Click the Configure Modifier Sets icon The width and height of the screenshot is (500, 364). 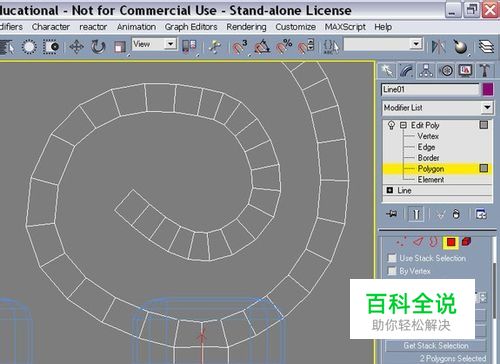(481, 214)
